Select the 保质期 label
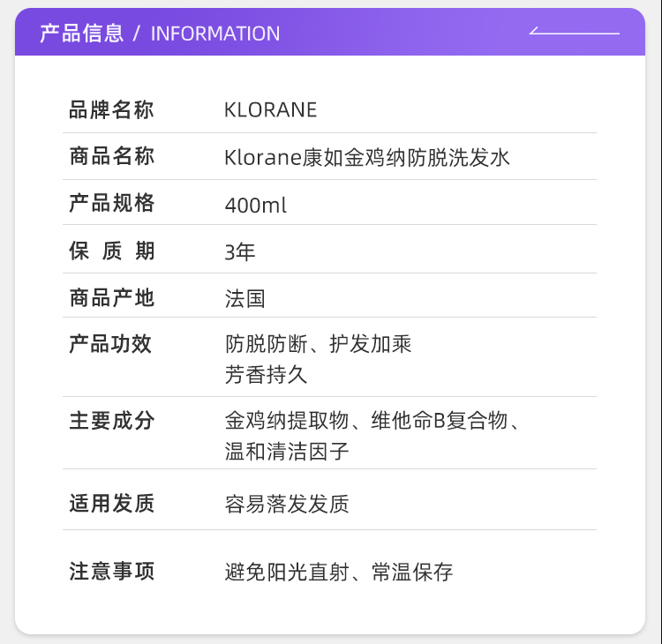The image size is (662, 644). click(x=112, y=251)
